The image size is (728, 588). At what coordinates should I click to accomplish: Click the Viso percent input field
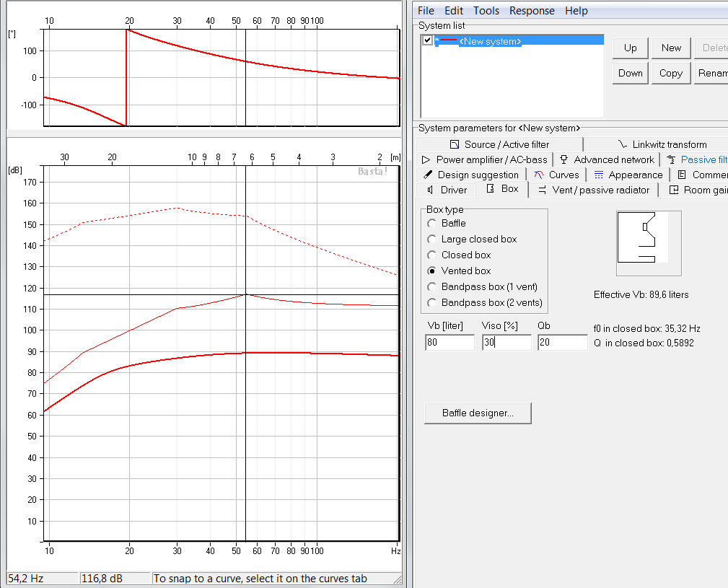pyautogui.click(x=506, y=343)
